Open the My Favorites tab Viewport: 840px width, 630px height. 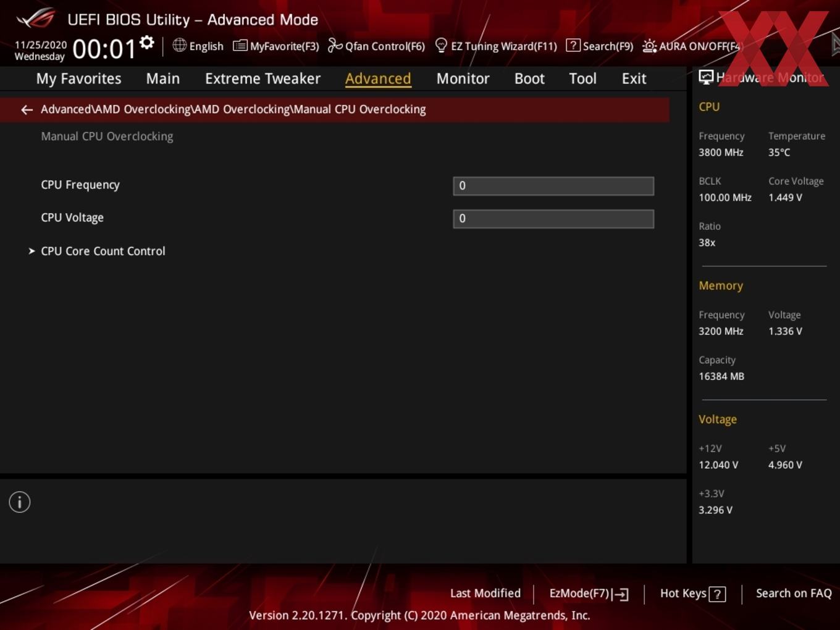[78, 78]
